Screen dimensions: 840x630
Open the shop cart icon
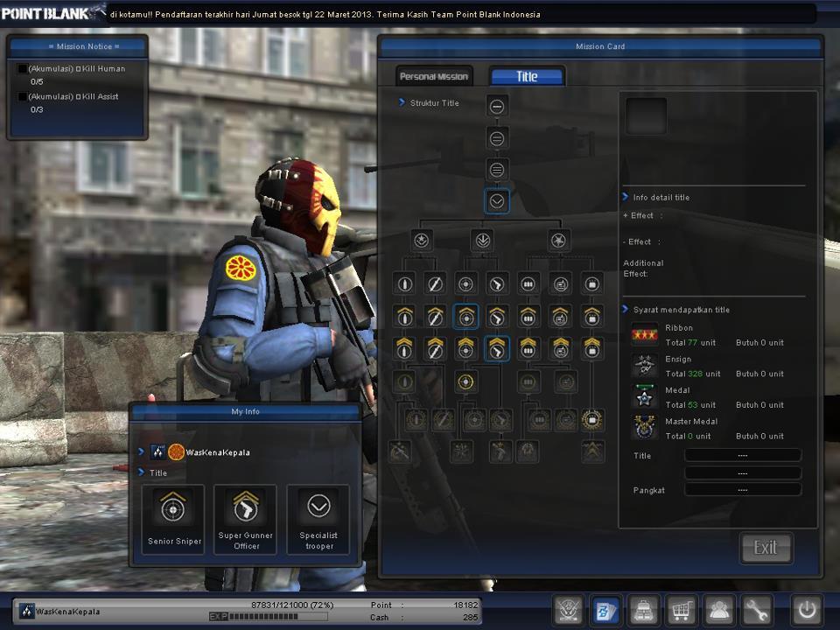(681, 610)
